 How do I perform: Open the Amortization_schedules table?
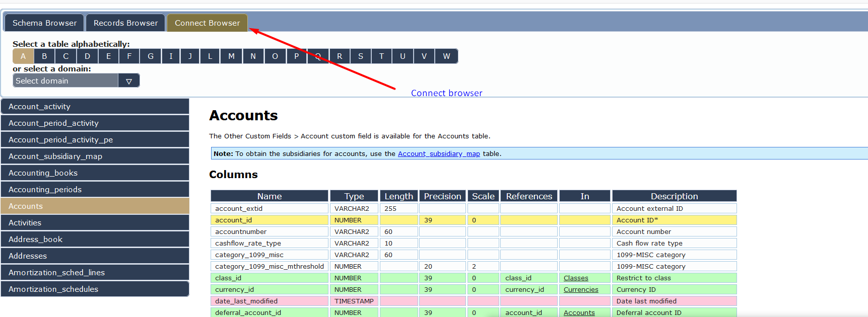(x=95, y=289)
